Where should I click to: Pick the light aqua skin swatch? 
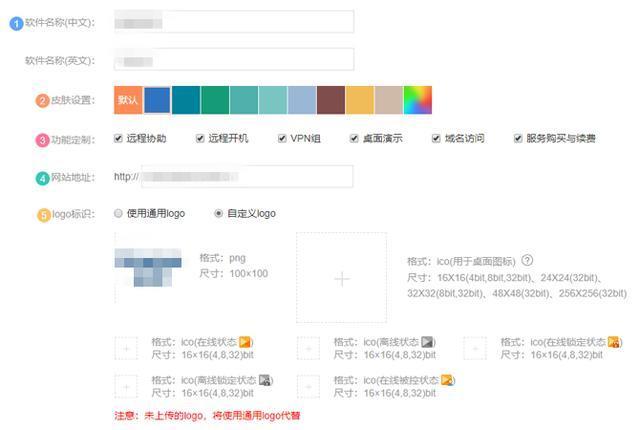pos(273,100)
